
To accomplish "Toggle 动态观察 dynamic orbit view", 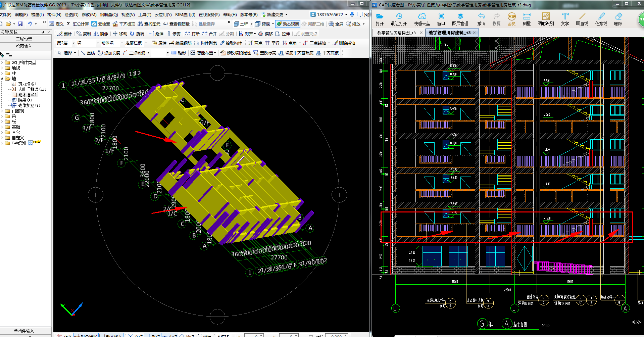I will pos(288,24).
